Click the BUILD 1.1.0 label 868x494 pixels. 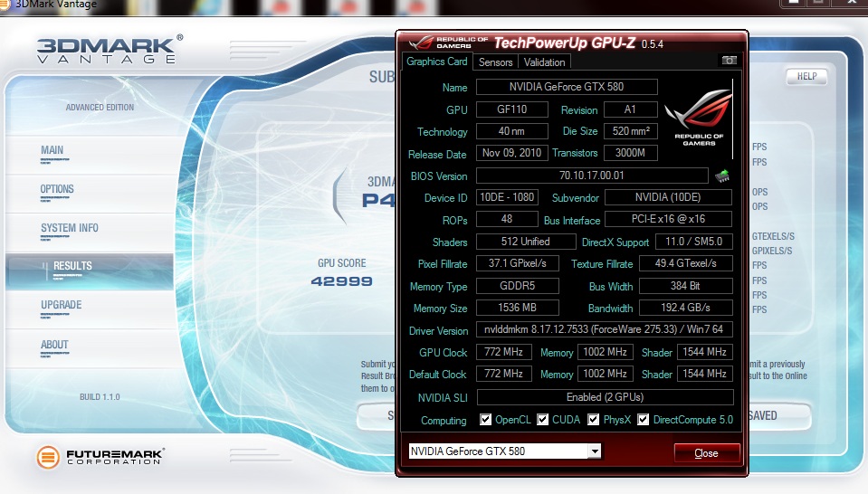(100, 396)
